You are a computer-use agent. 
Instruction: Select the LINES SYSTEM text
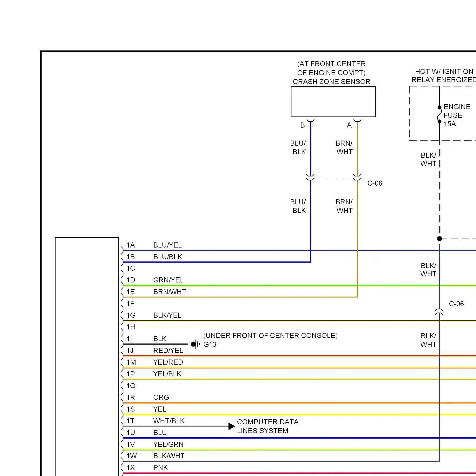(x=263, y=431)
